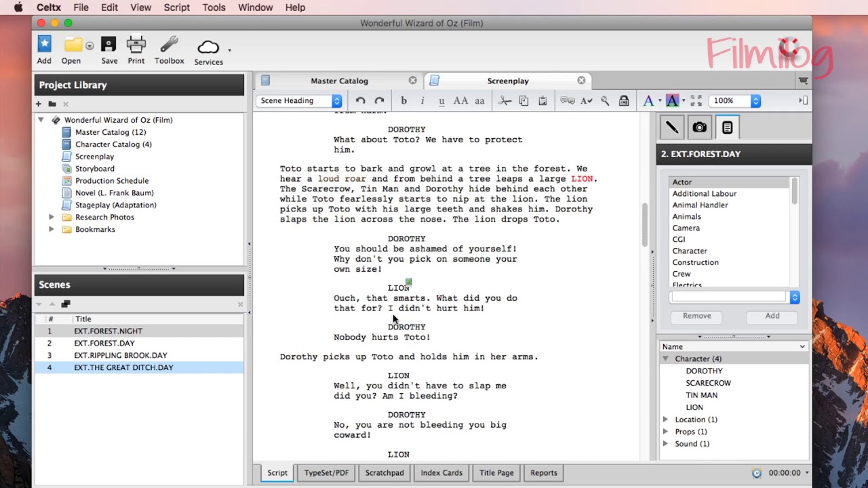Click the Add button in the breakdown panel
This screenshot has height=488, width=868.
[x=772, y=316]
